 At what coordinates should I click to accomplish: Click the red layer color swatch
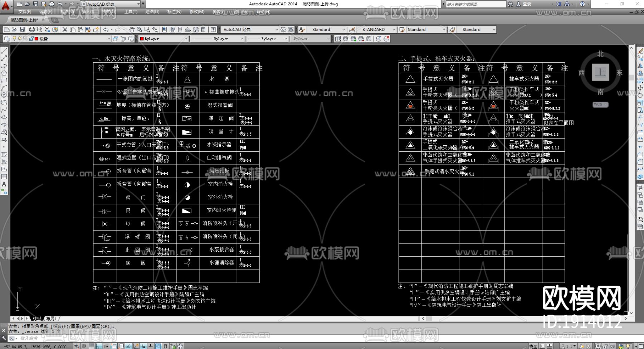[36, 39]
